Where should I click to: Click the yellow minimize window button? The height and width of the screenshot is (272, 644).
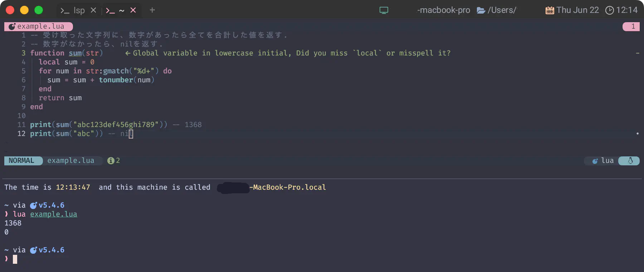tap(24, 10)
